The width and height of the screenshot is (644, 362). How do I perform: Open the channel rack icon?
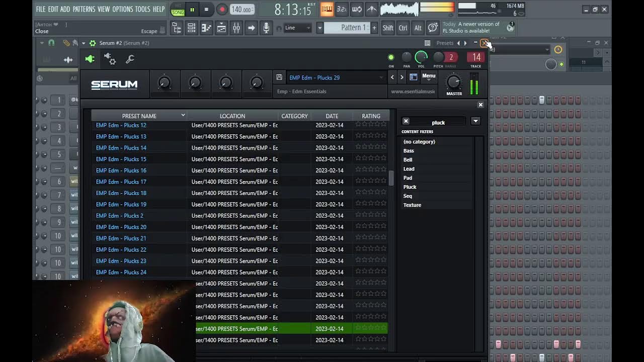point(192,28)
